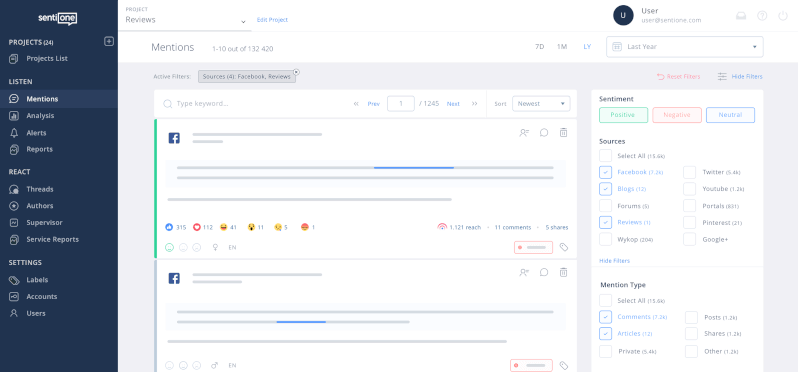Open Projects List in sidebar

[39, 59]
